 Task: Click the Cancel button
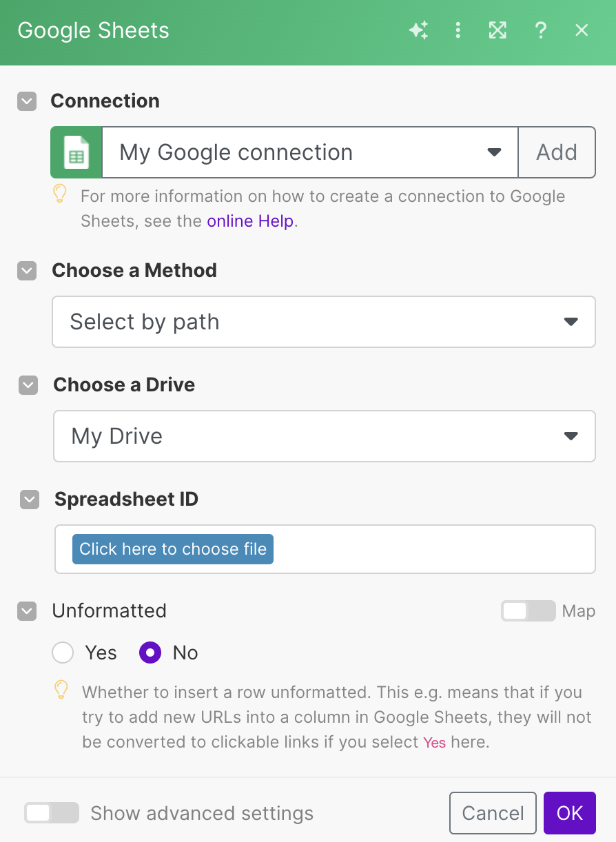[493, 813]
